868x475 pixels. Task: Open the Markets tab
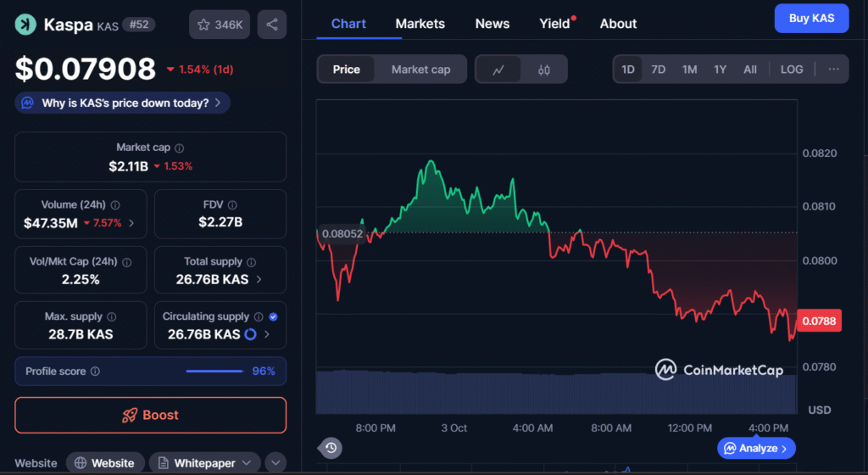pos(420,24)
